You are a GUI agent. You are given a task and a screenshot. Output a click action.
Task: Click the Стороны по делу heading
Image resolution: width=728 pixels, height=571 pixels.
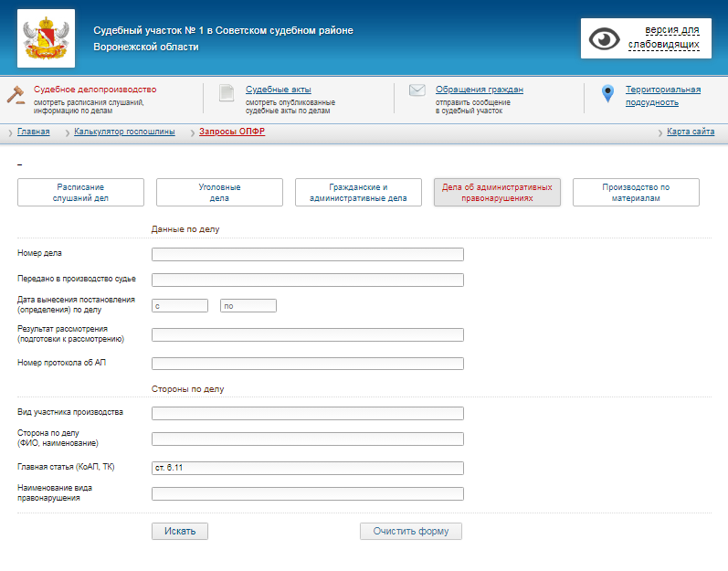tap(187, 389)
